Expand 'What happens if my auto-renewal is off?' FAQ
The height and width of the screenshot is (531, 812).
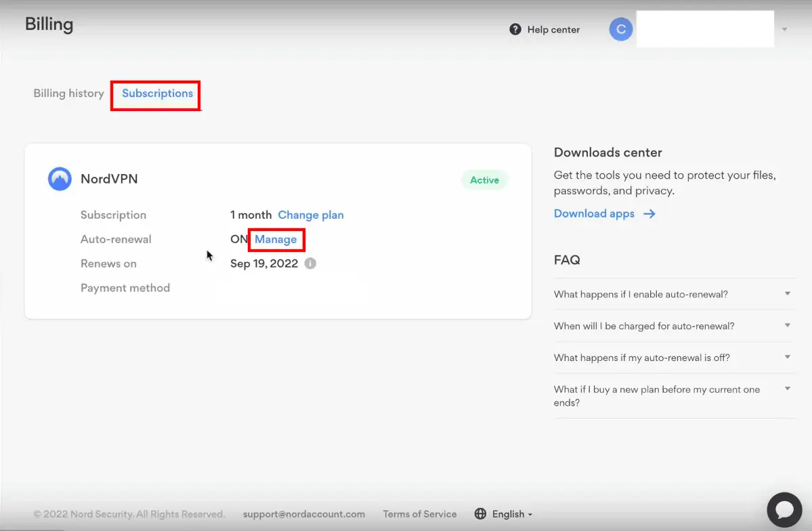coord(675,358)
